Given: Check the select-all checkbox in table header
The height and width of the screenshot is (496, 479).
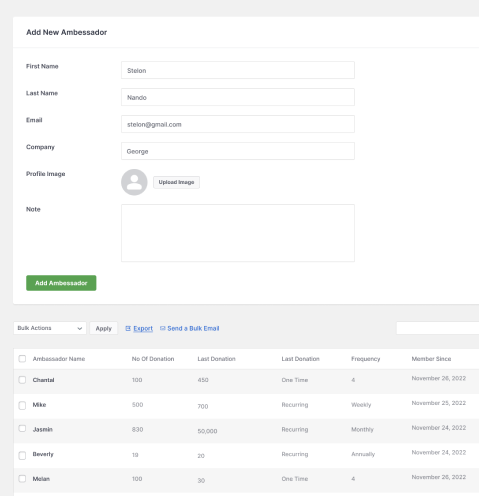Looking at the screenshot, I should (x=22, y=359).
